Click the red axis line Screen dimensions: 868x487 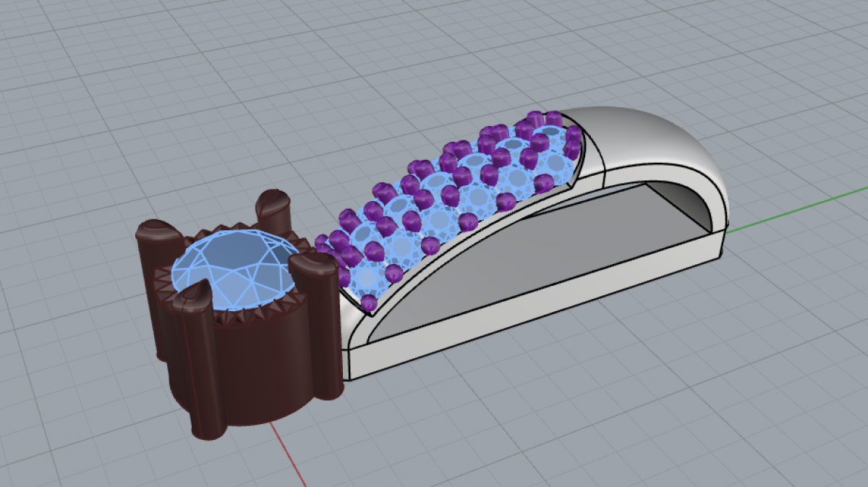point(288,454)
